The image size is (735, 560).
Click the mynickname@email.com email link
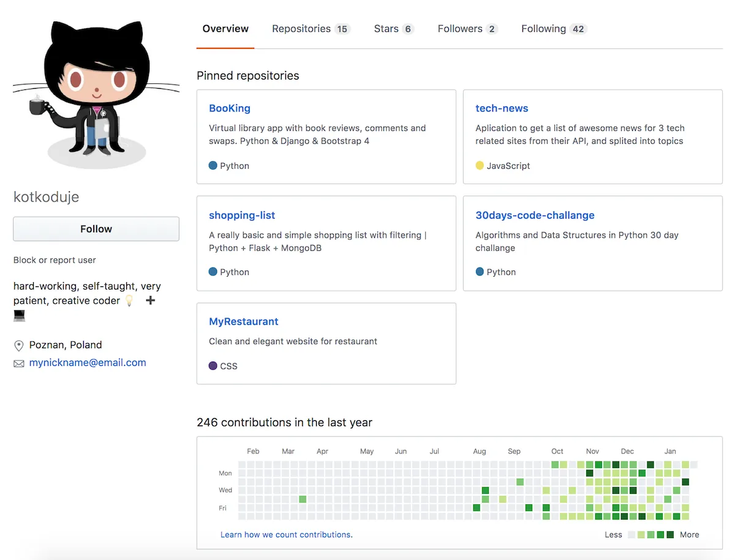[x=88, y=363]
